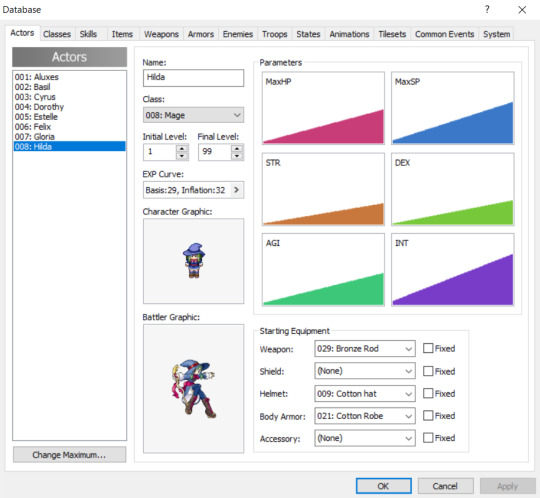This screenshot has width=540, height=498.
Task: Open the STR parameter curve
Action: click(x=323, y=189)
